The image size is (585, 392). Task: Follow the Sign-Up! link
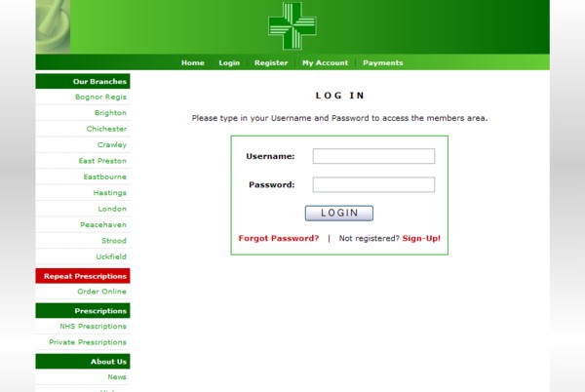click(x=421, y=238)
